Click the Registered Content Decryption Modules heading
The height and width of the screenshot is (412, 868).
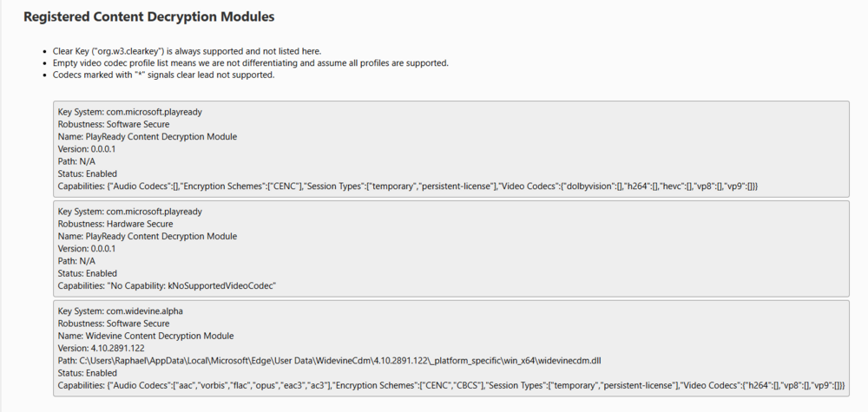[149, 16]
